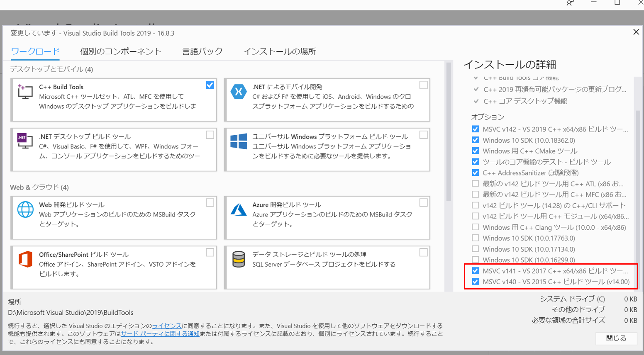Check the .NET デスクトップ ビルド ツール workload
Viewport: 644px width, 355px height.
click(210, 135)
